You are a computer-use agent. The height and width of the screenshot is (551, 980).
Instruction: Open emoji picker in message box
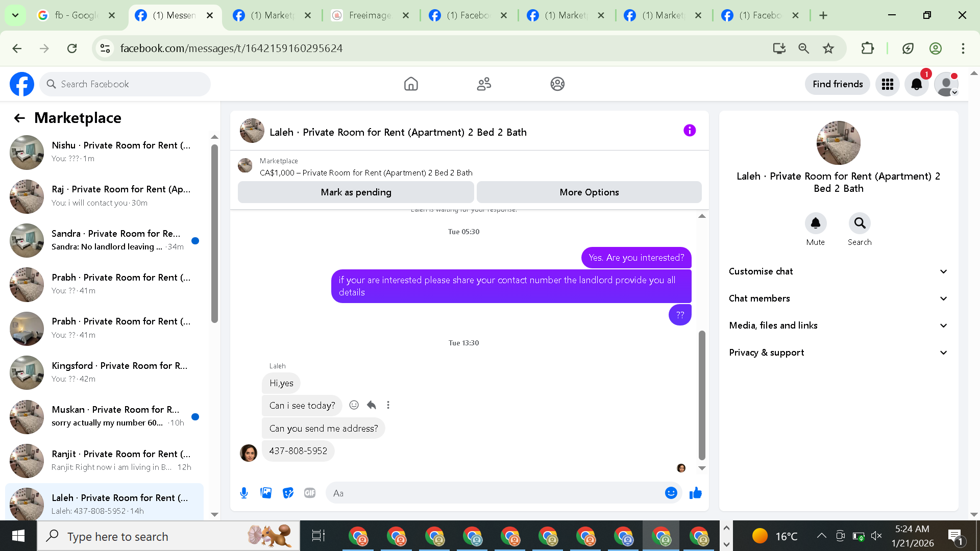[671, 493]
